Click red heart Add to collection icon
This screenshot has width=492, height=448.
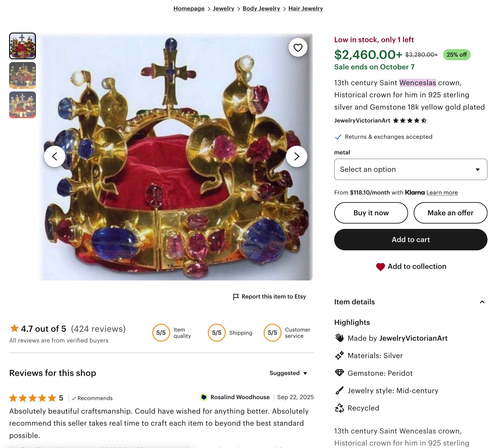coord(380,267)
